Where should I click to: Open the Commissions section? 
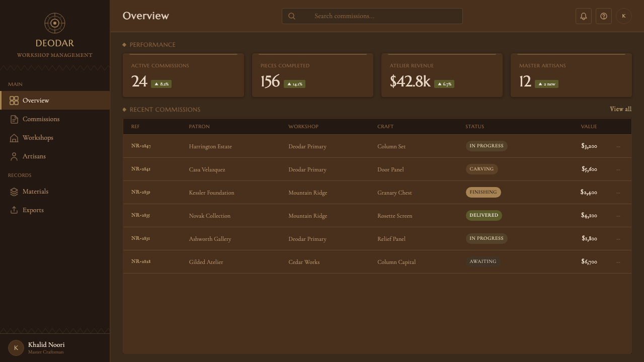coord(55,119)
